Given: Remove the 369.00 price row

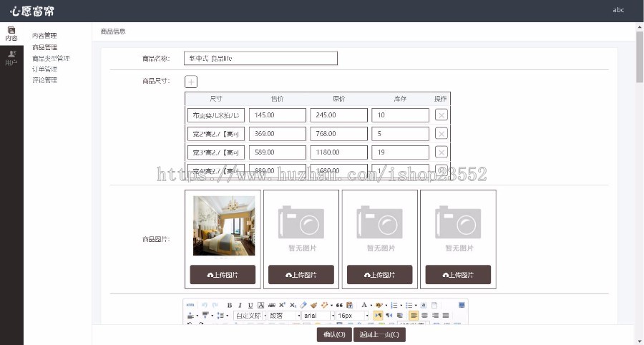Looking at the screenshot, I should pos(441,134).
